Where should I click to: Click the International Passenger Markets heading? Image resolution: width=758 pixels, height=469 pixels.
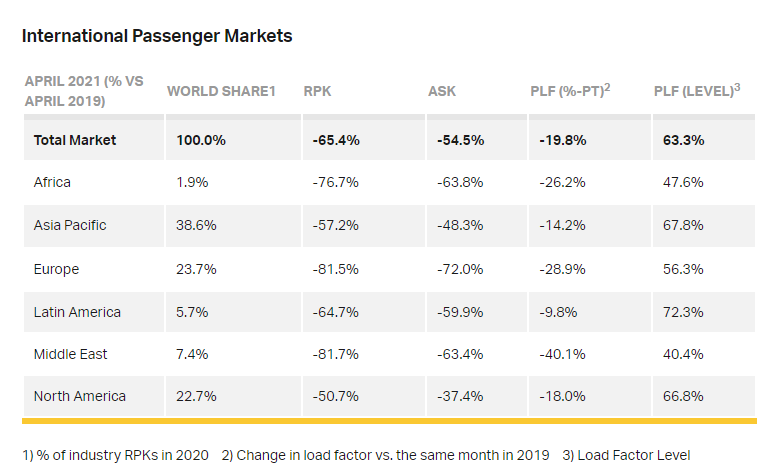coord(157,36)
